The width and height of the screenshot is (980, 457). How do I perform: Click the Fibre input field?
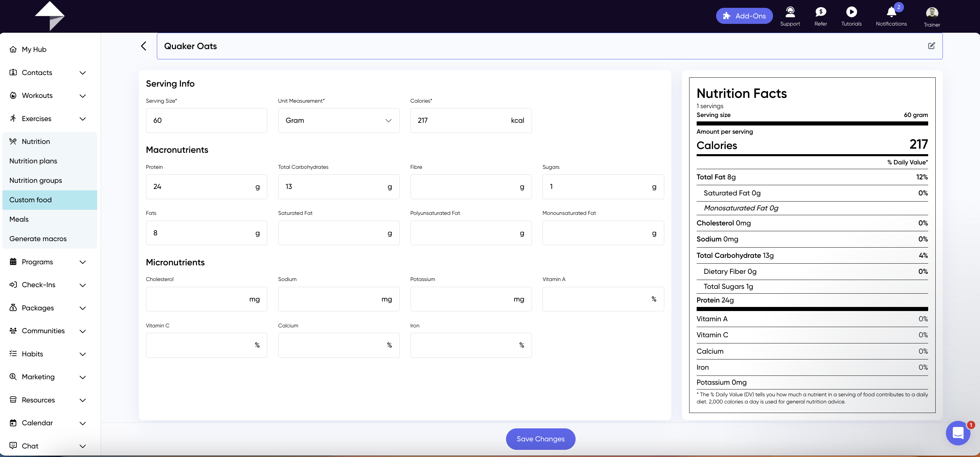pyautogui.click(x=471, y=187)
